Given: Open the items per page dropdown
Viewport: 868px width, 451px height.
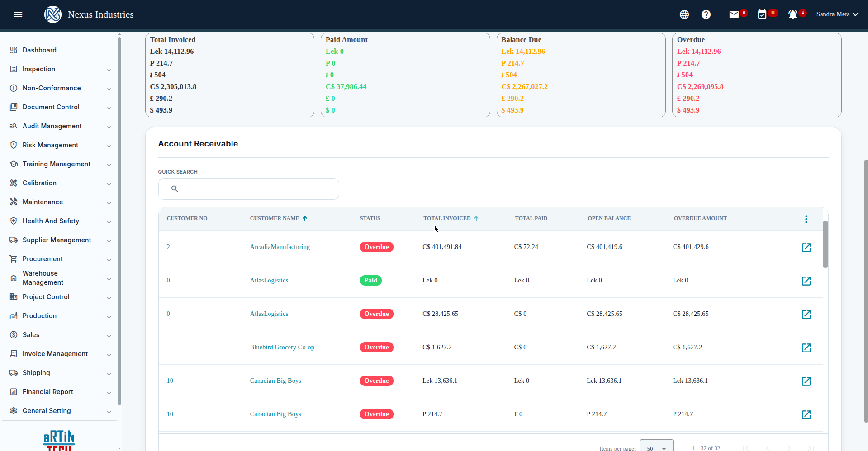Looking at the screenshot, I should 657,448.
